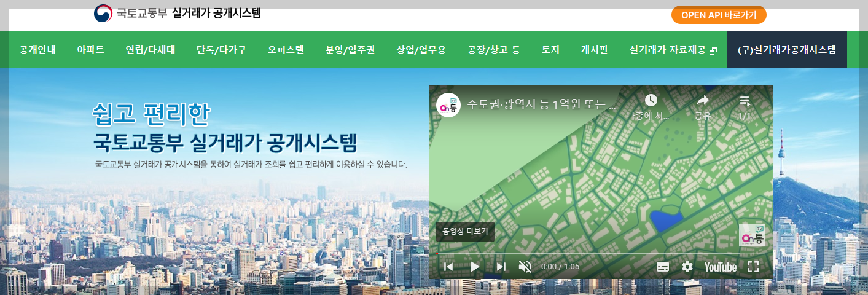868x295 pixels.
Task: Play the YouTube video
Action: (475, 266)
